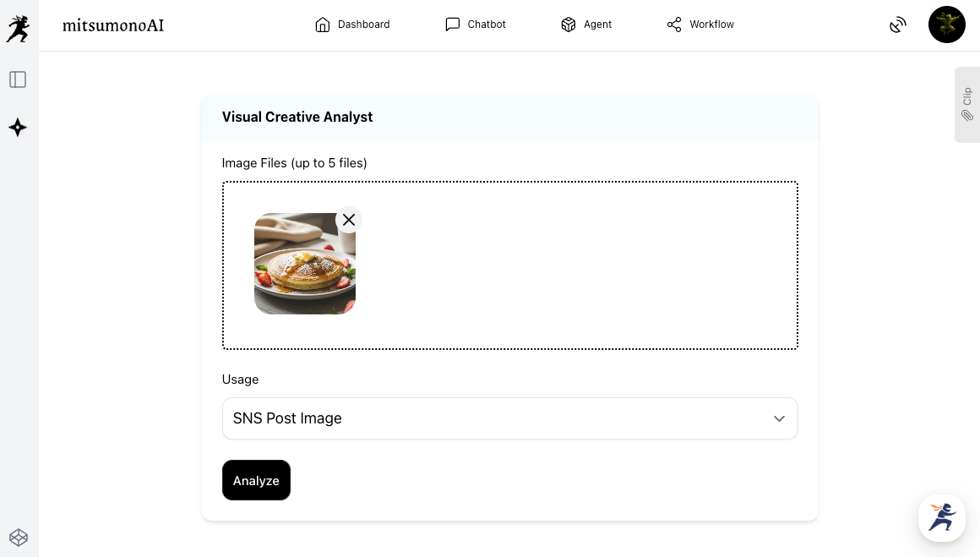Click the chevron arrow on the Usage selector
Screen dimensions: 980x557
779,418
